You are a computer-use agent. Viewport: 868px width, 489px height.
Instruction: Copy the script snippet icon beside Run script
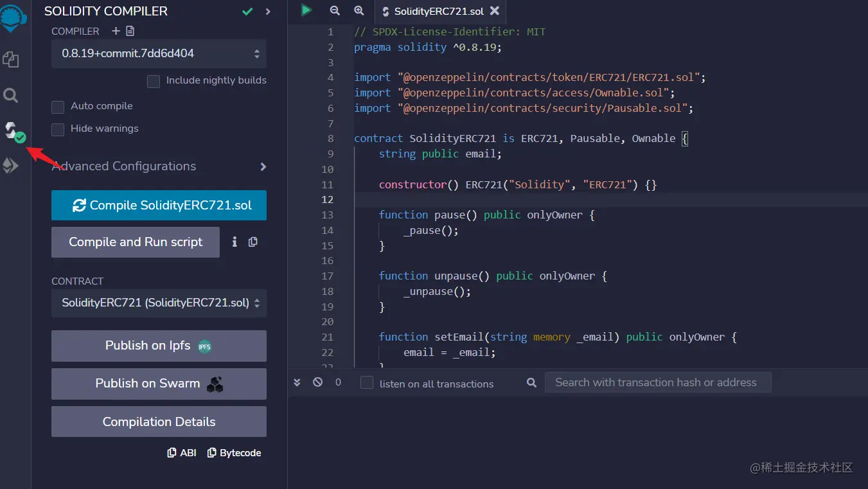point(253,242)
